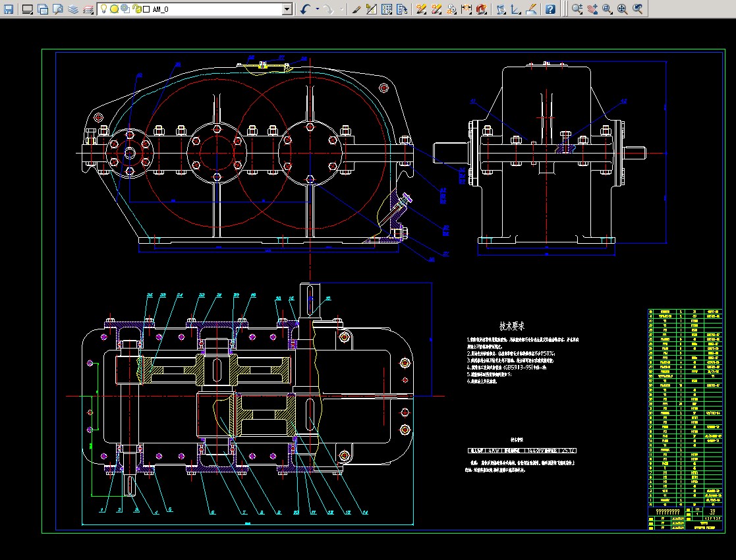The image size is (736, 560).
Task: Click the overlapping windows toolbar icon
Action: tap(43, 9)
